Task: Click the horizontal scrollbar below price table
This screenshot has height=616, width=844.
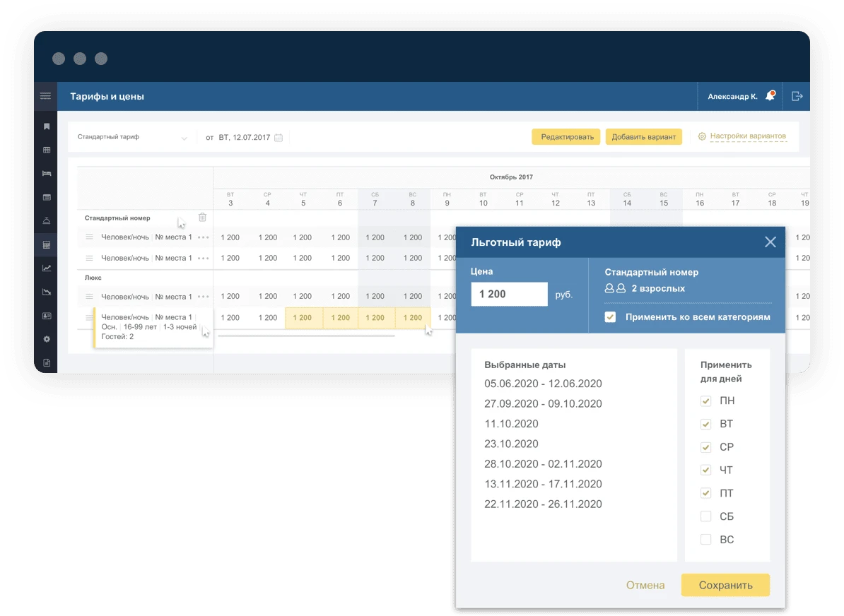Action: (x=306, y=336)
